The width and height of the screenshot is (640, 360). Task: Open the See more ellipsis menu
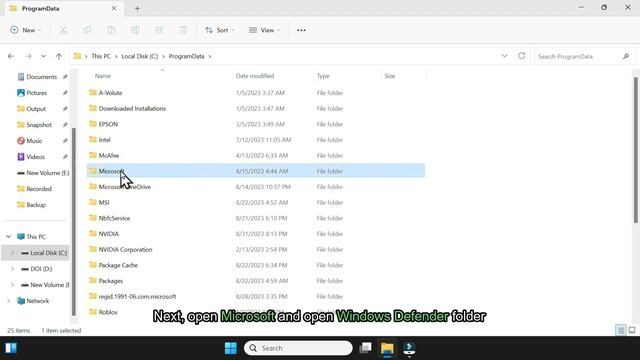pyautogui.click(x=301, y=30)
